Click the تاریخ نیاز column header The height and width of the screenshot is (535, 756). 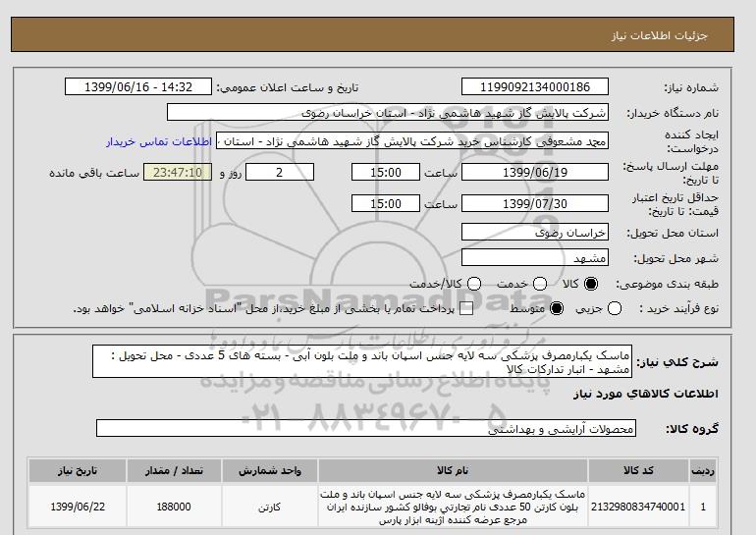coord(78,470)
